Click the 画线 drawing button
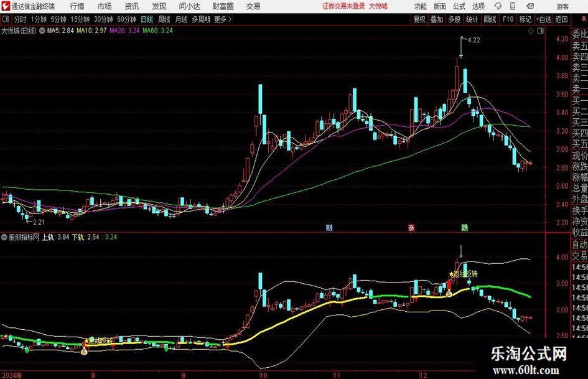Image resolution: width=588 pixels, height=379 pixels. point(490,19)
